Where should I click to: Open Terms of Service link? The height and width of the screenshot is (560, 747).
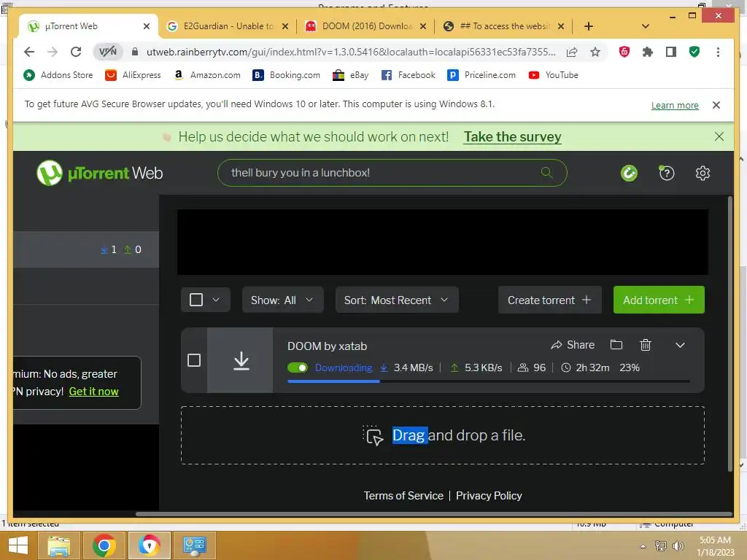[x=403, y=496]
